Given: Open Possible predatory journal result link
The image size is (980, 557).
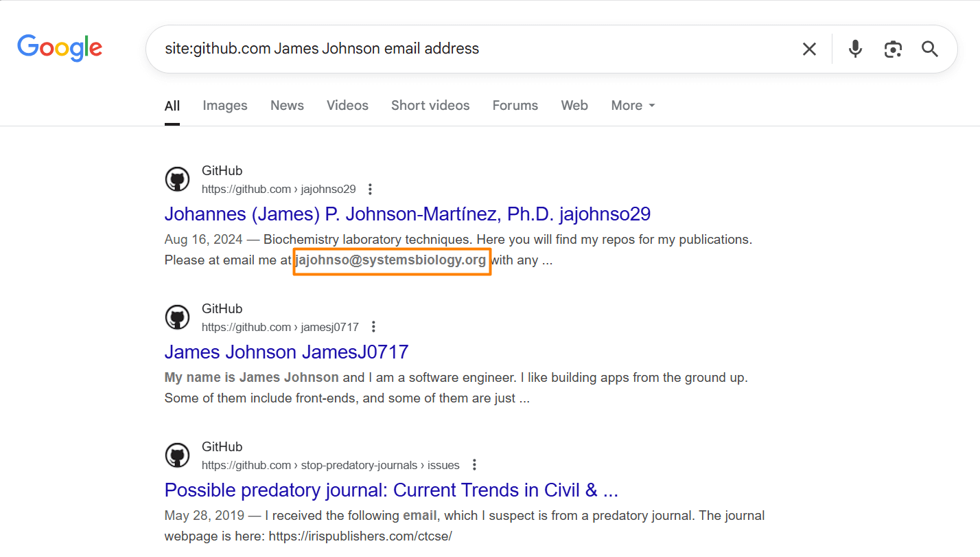Looking at the screenshot, I should click(391, 490).
